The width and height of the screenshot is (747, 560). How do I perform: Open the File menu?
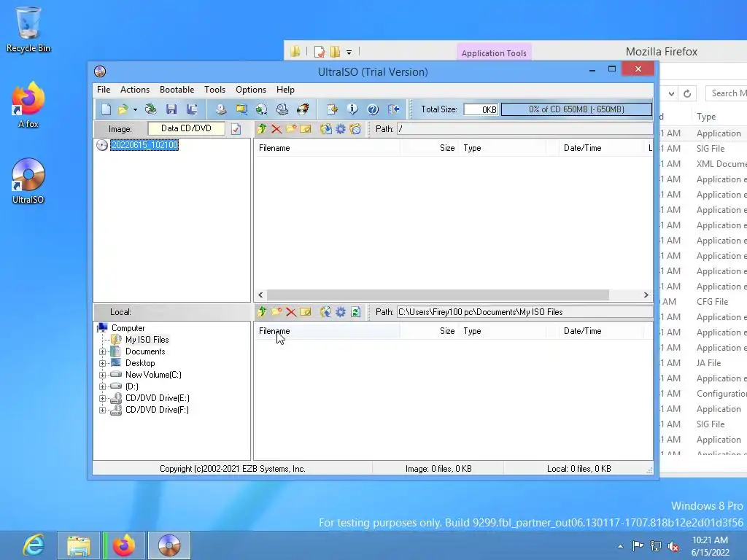click(x=104, y=90)
